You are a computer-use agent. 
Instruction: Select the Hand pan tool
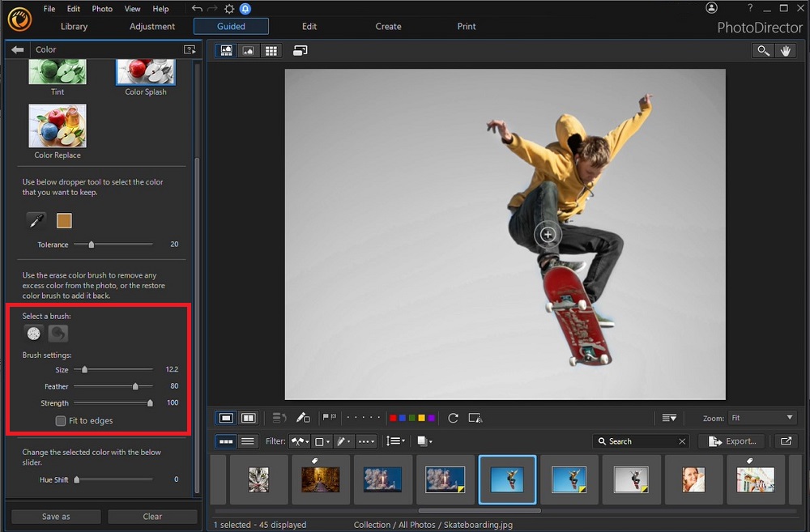coord(785,50)
